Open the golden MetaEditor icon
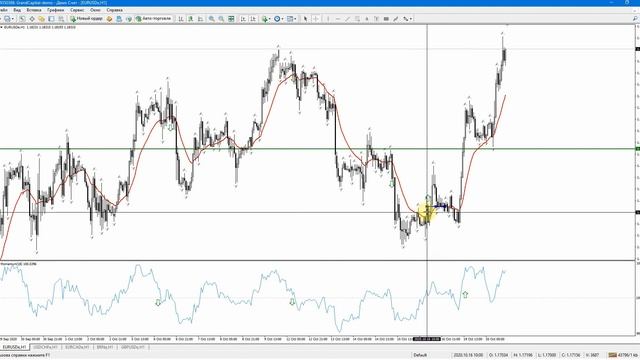Image resolution: width=640 pixels, height=360 pixels. point(109,19)
